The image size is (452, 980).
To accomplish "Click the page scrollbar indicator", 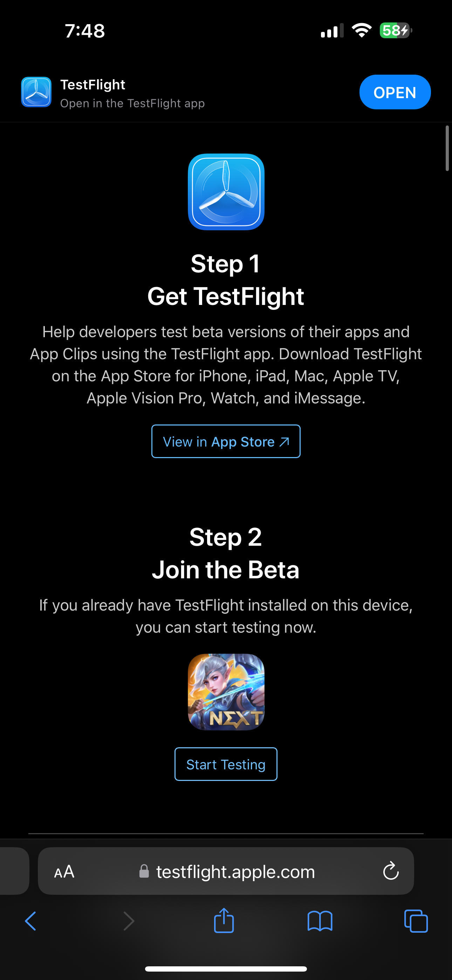I will pos(447,148).
